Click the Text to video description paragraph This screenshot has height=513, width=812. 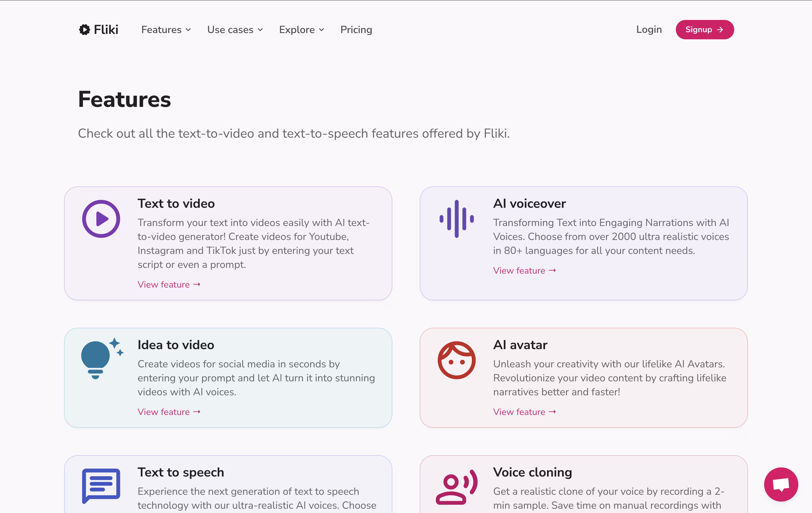254,243
